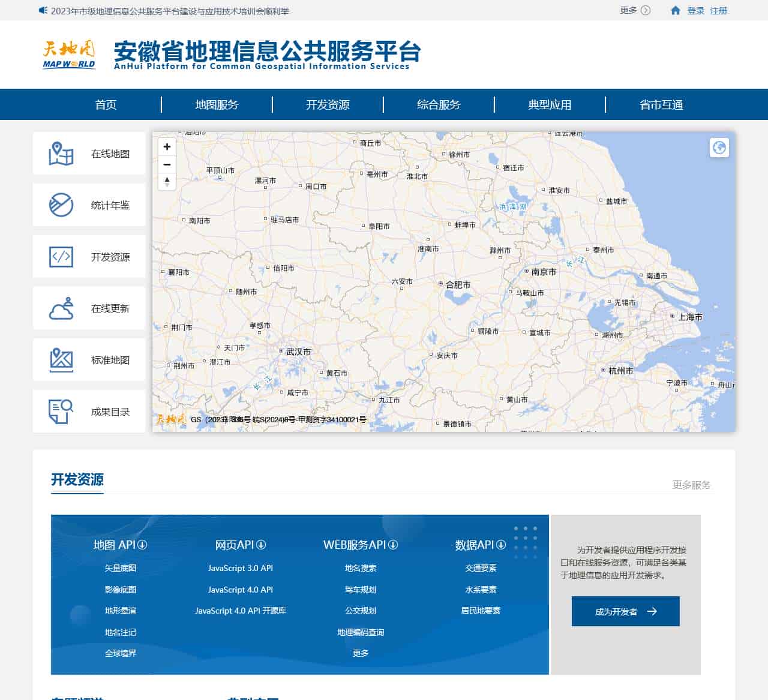
Task: Toggle the globe view icon on map
Action: click(719, 148)
